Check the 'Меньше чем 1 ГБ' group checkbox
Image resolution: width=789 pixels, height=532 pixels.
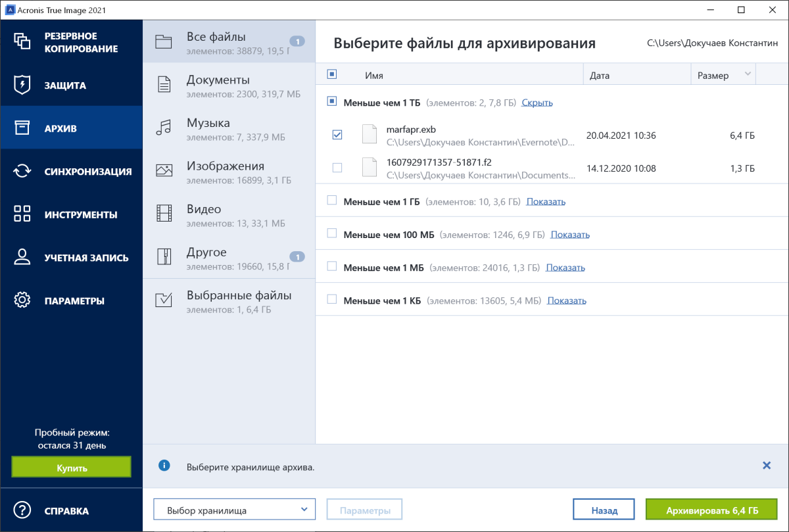coord(331,200)
